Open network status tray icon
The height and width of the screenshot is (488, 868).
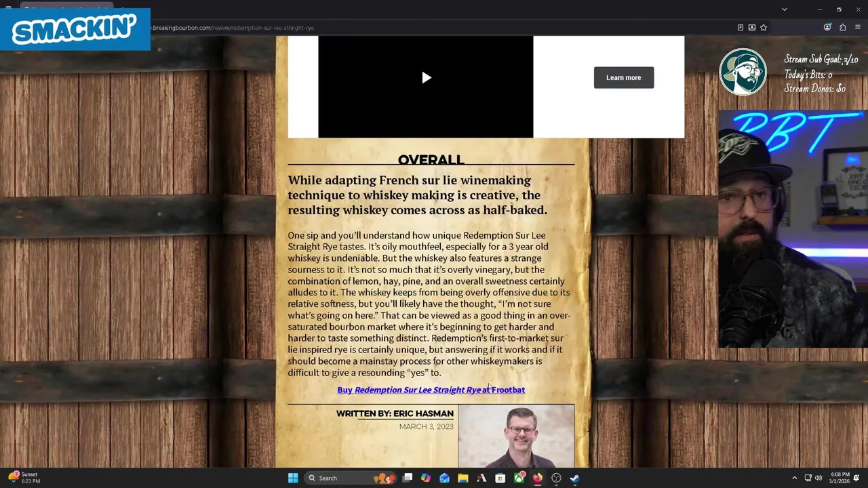[x=808, y=478]
